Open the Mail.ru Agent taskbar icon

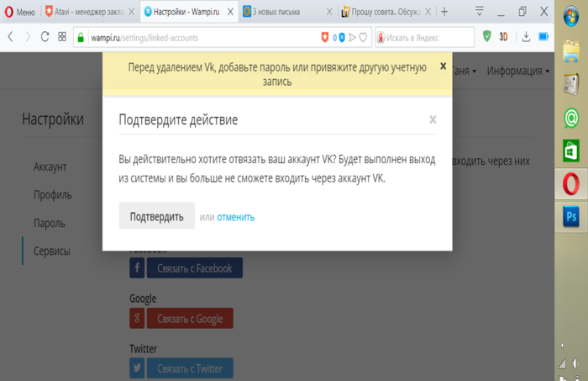tap(571, 119)
